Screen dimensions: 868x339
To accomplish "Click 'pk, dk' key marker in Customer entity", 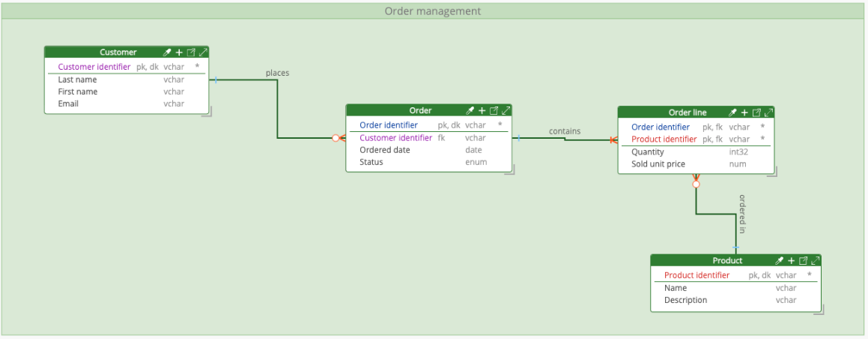I will coord(148,67).
